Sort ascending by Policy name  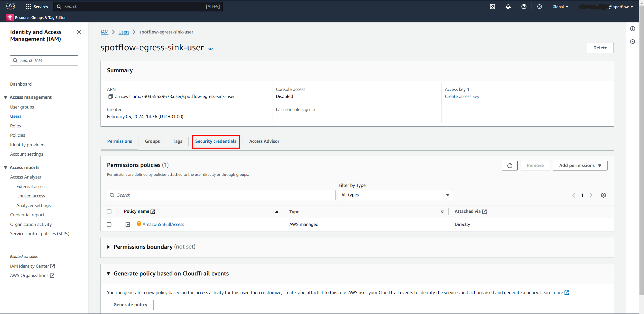[x=277, y=212]
